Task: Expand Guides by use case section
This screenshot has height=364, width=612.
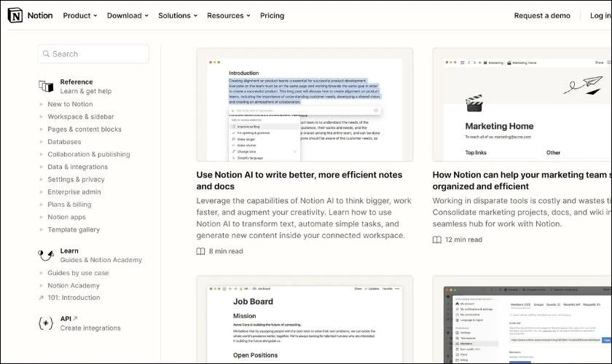Action: click(x=41, y=273)
